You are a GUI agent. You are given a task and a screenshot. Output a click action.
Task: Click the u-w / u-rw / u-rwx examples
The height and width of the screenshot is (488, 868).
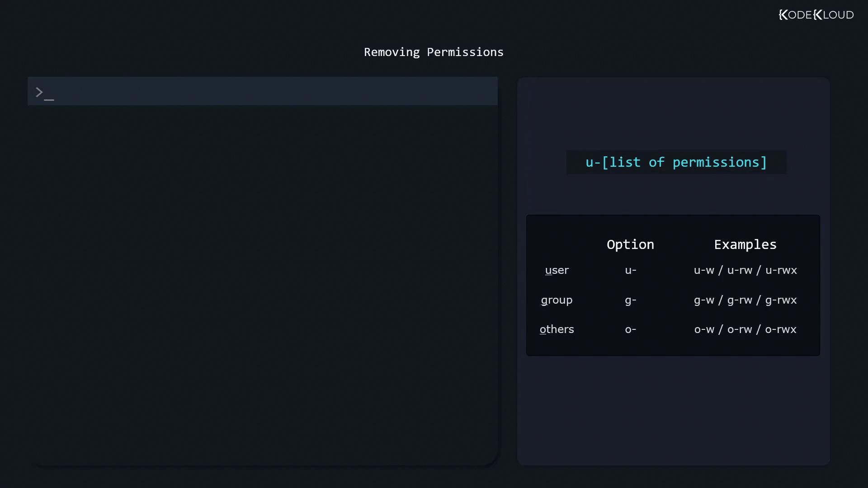click(745, 270)
